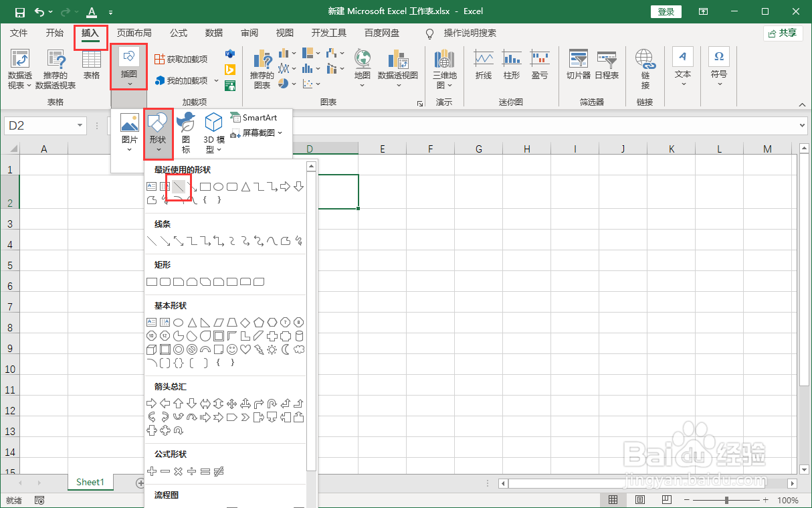
Task: Switch to the Formulas tab
Action: click(179, 33)
